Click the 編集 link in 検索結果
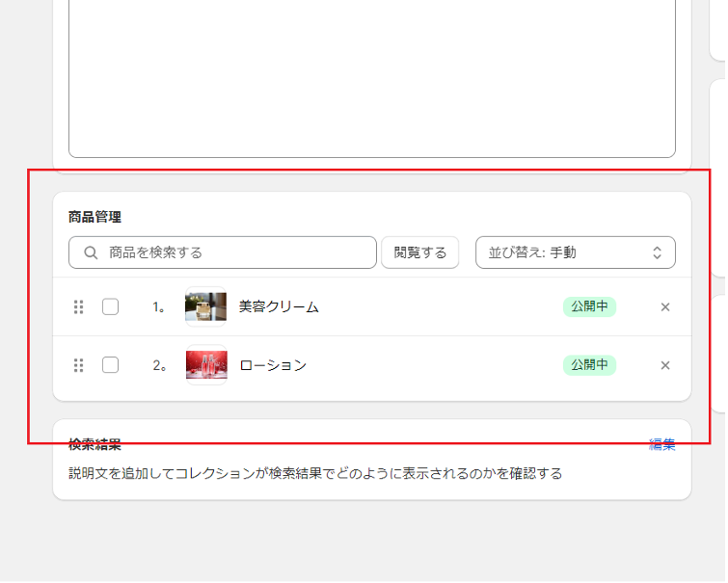This screenshot has height=583, width=728. pyautogui.click(x=662, y=444)
